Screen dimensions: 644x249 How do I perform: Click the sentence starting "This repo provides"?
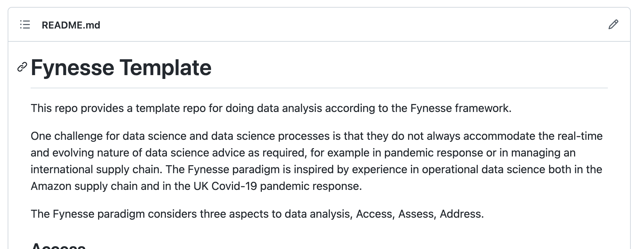[271, 109]
